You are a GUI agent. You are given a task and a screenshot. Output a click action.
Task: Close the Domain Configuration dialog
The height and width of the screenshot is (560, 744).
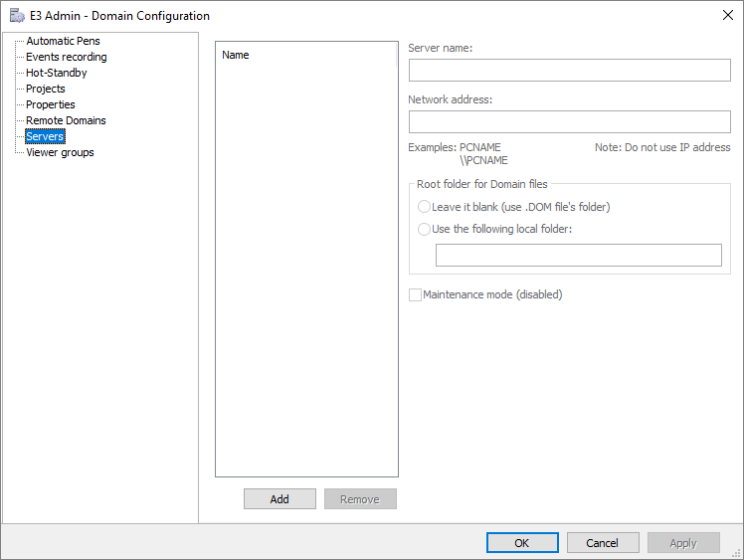(x=725, y=15)
